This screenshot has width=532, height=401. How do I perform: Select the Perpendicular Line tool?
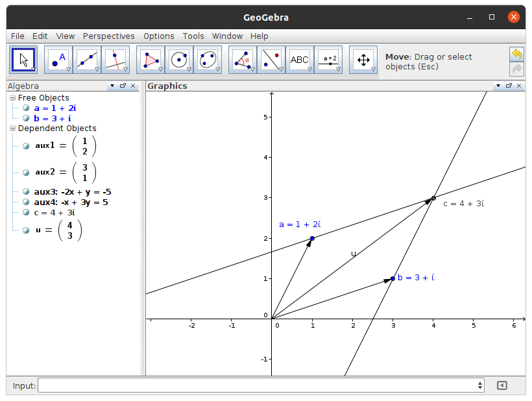point(115,60)
